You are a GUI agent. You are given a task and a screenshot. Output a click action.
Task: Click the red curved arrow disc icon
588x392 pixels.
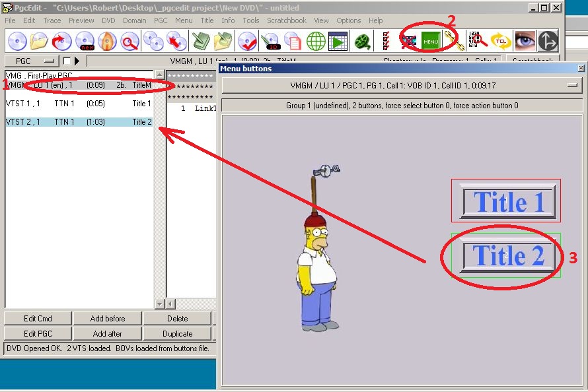62,41
